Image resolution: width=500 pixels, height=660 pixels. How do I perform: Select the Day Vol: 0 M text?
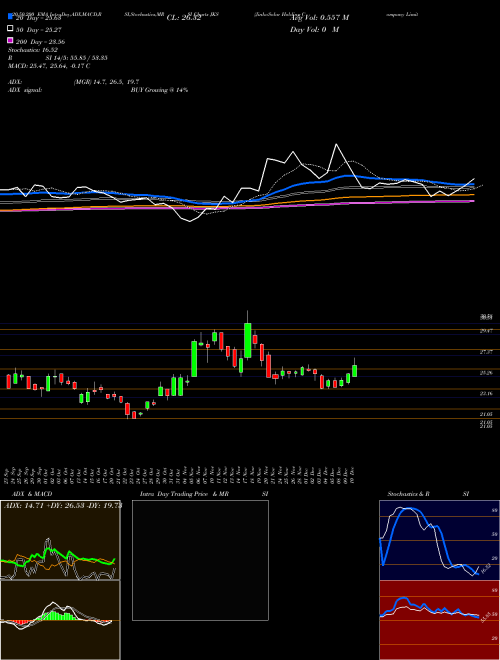314,30
